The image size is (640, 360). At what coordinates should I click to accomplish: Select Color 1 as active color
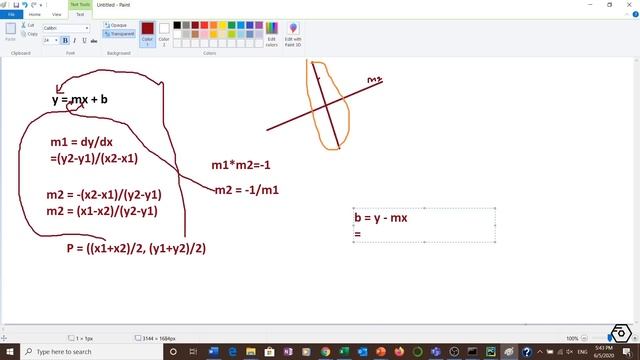point(147,34)
